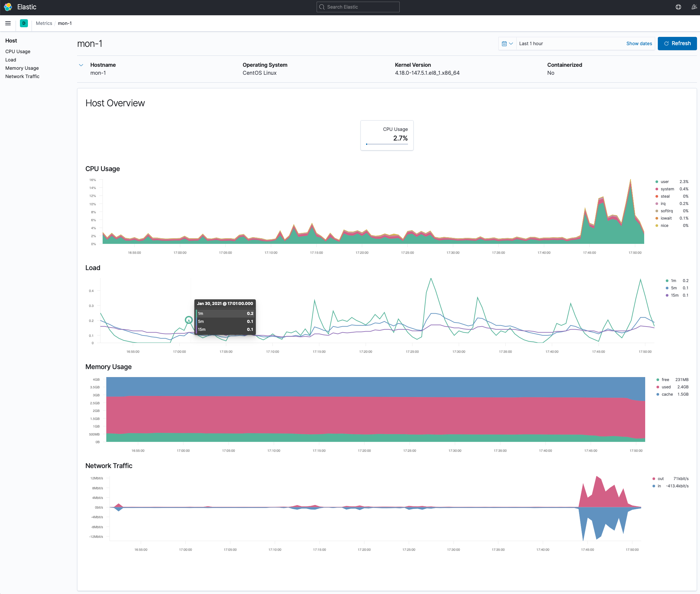Click into the Search Elastic field
The height and width of the screenshot is (594, 700).
pyautogui.click(x=358, y=7)
